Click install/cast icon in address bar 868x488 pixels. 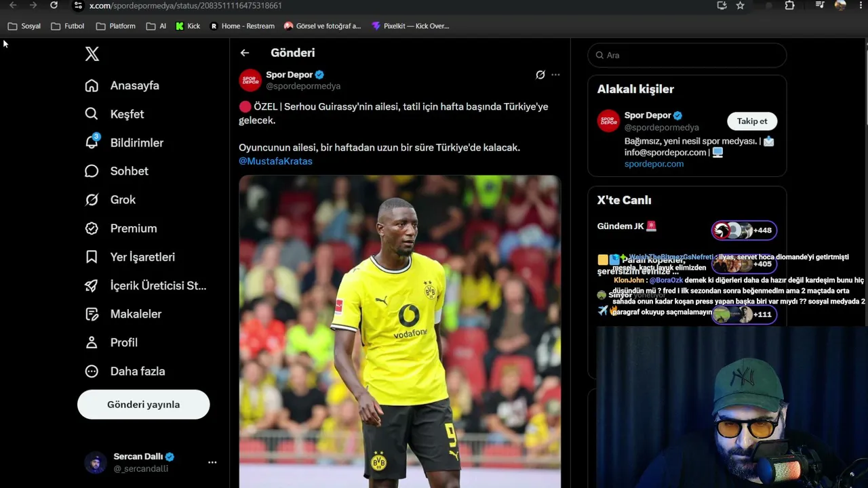(722, 5)
